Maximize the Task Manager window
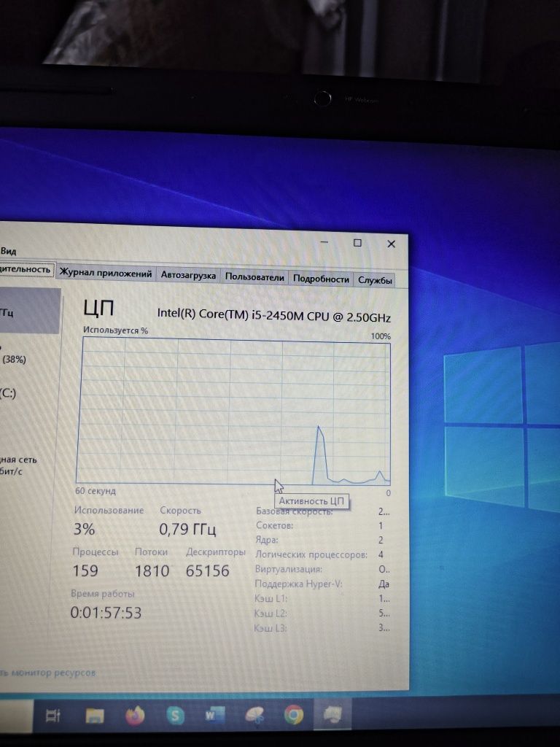 (357, 243)
